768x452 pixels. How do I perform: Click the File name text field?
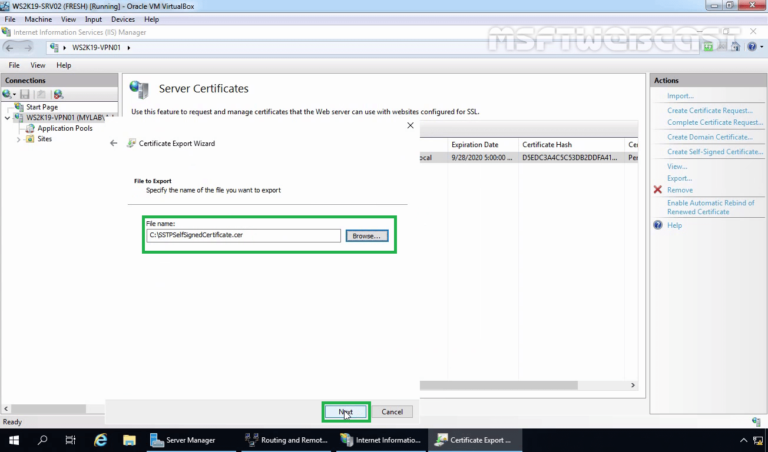coord(244,236)
